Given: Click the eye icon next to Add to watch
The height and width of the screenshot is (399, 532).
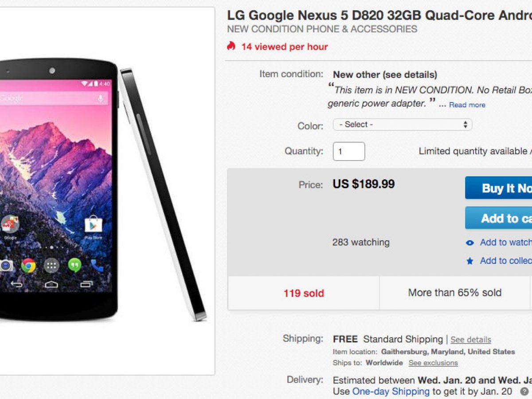Looking at the screenshot, I should pos(470,243).
